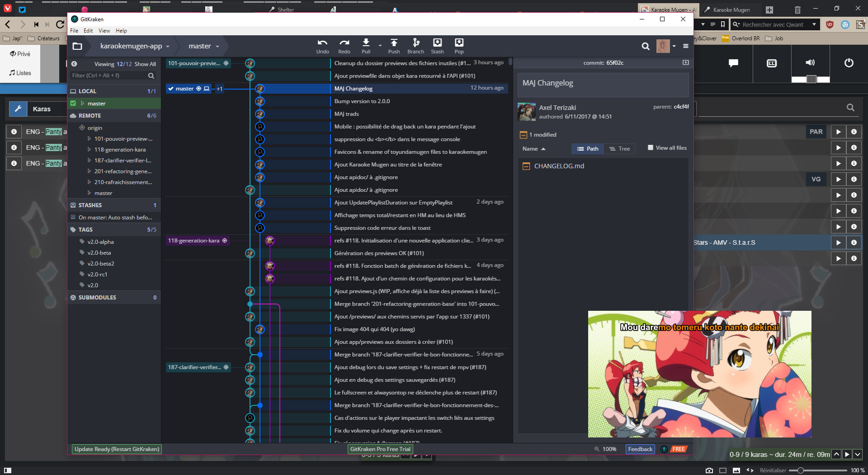
Task: Click the browser reload icon
Action: (60, 24)
